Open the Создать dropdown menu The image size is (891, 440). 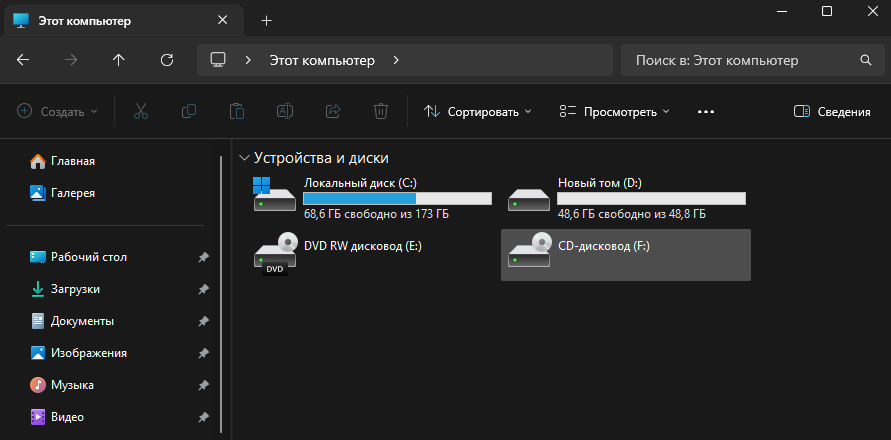[x=57, y=111]
